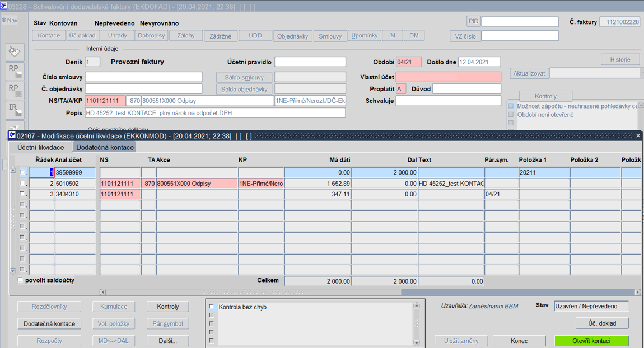Viewport: 644px width, 348px height.
Task: Click the Kontroly button at bottom
Action: (x=168, y=307)
